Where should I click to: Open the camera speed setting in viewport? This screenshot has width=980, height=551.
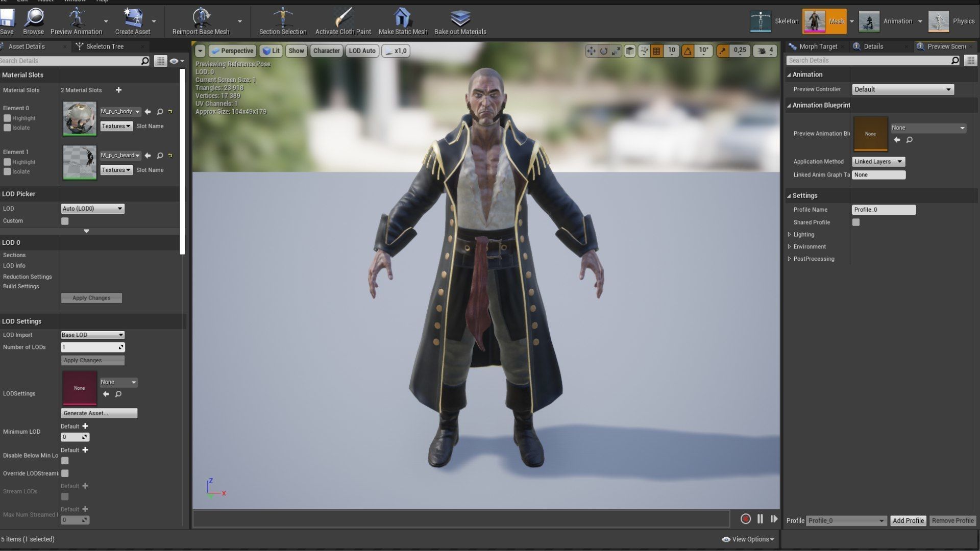tap(765, 51)
